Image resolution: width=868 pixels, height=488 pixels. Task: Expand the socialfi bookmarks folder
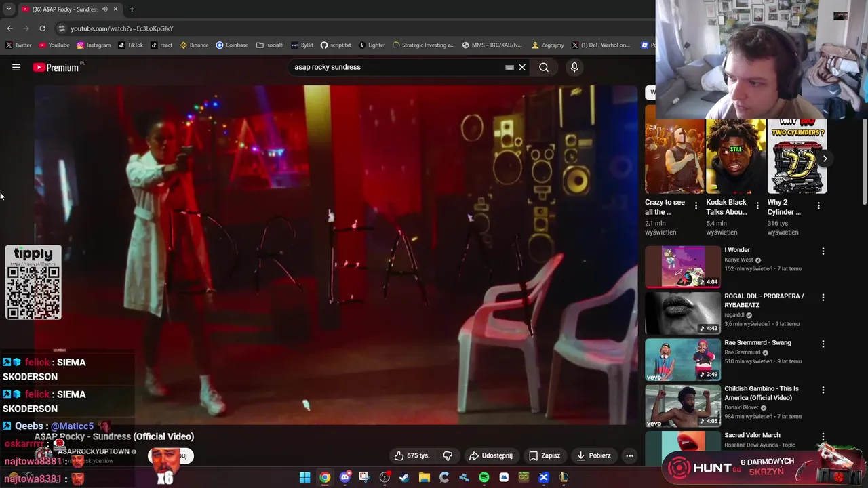(270, 45)
